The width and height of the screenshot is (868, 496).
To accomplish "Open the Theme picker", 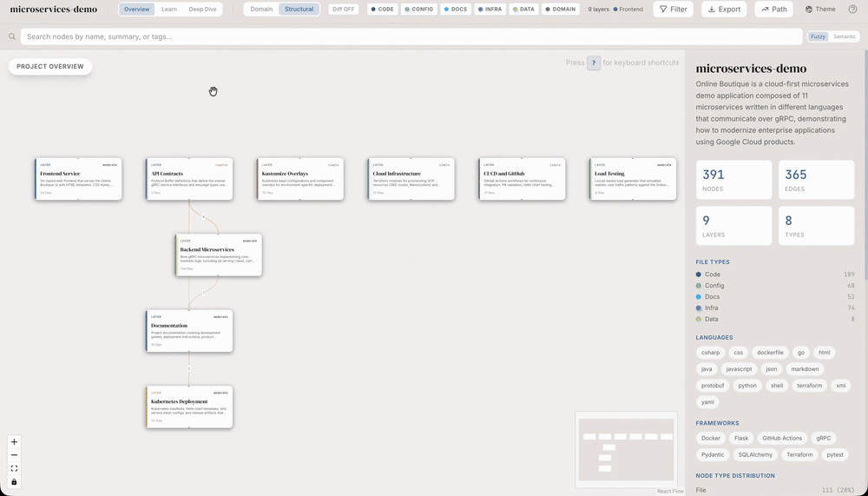I will click(820, 9).
